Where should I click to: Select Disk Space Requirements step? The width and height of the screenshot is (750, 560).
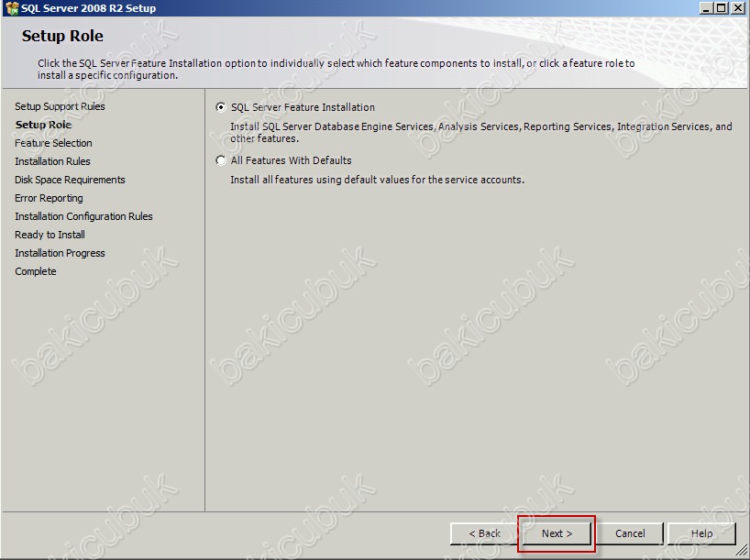pos(70,180)
